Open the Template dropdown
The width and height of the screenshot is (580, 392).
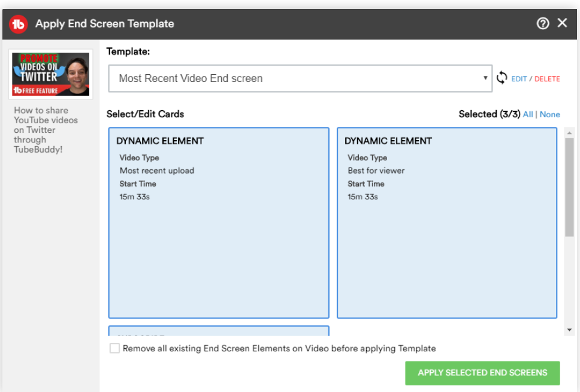tap(300, 78)
